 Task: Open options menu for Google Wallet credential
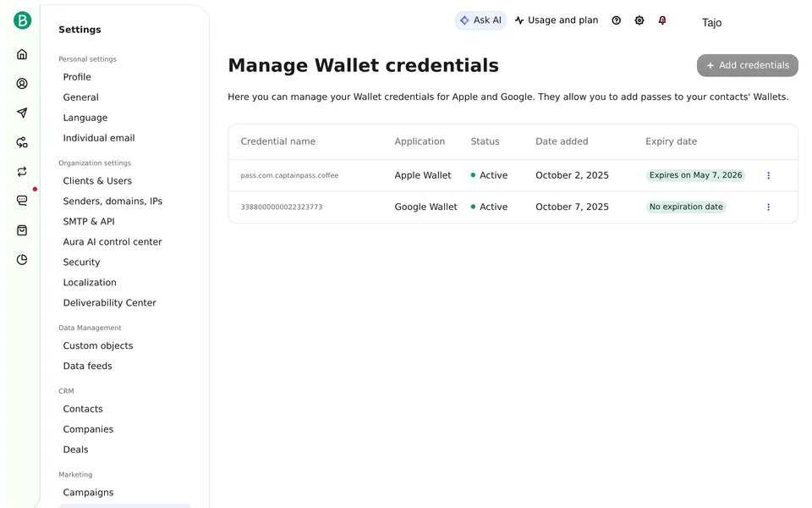[x=769, y=207]
